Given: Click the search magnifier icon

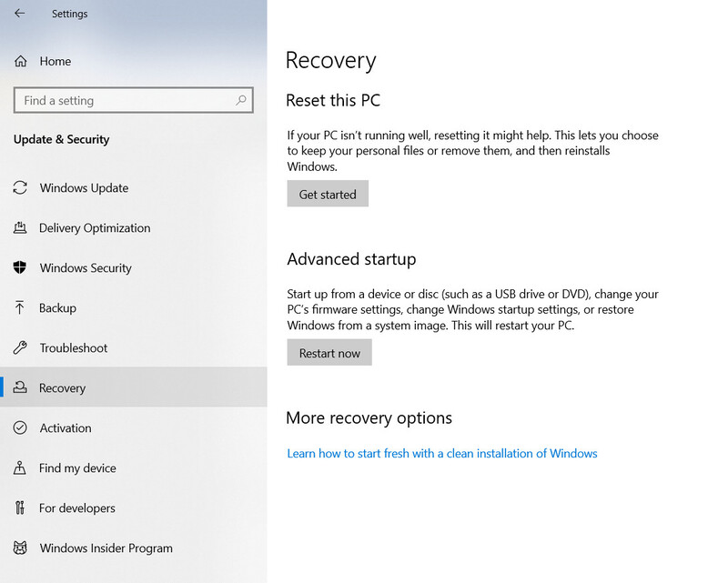Looking at the screenshot, I should 240,100.
